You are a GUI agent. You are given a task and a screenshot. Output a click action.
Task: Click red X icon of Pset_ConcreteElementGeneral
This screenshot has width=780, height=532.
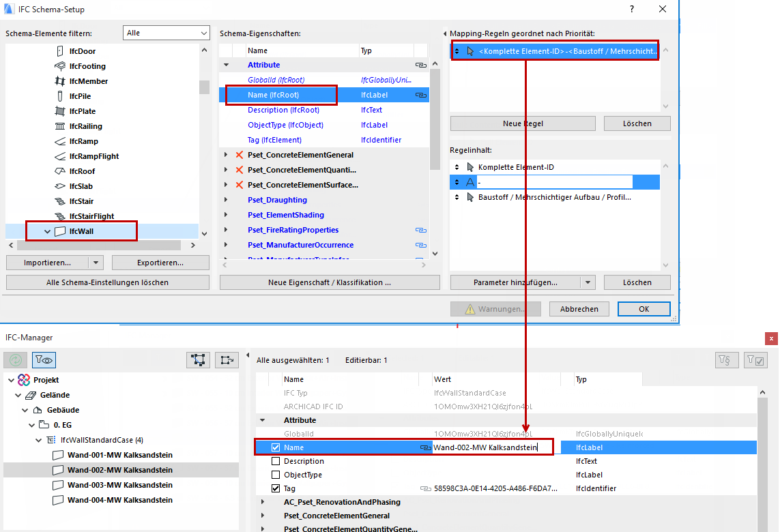tap(240, 155)
